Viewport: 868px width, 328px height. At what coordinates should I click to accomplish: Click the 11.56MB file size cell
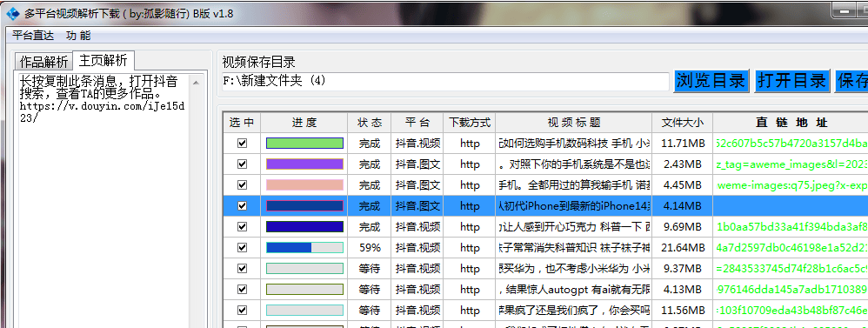tap(683, 311)
